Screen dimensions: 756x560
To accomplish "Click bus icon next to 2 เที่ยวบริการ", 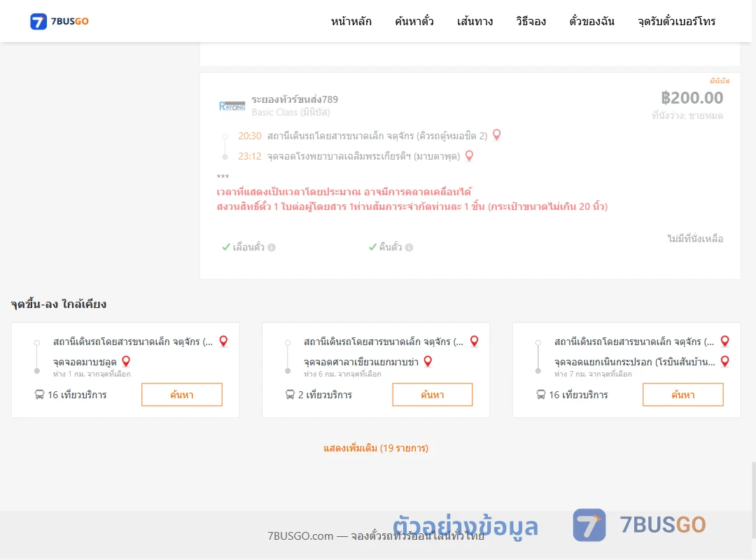I will (290, 395).
